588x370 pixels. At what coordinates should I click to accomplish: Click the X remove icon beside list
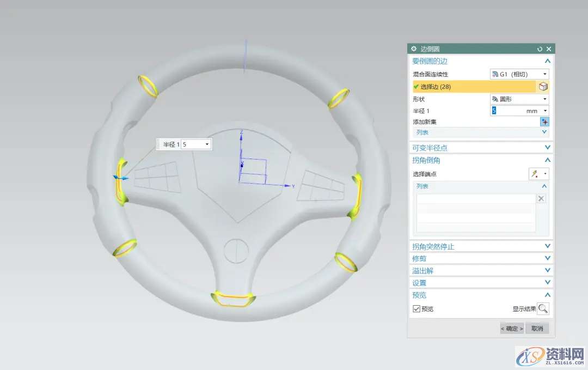(541, 198)
